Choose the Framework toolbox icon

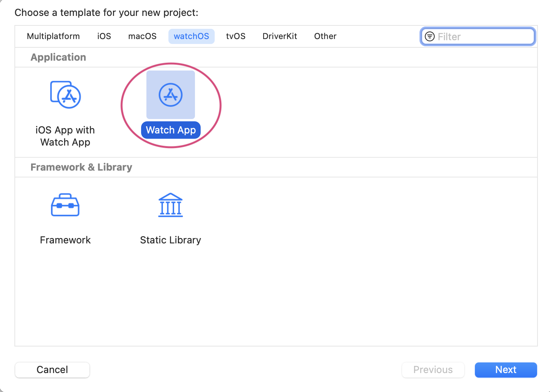tap(65, 205)
